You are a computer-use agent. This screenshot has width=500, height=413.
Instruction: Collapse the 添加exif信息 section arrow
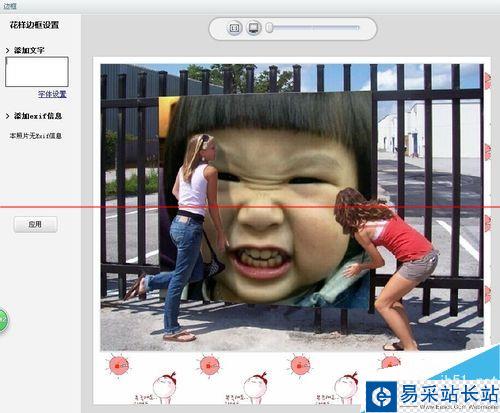click(8, 116)
